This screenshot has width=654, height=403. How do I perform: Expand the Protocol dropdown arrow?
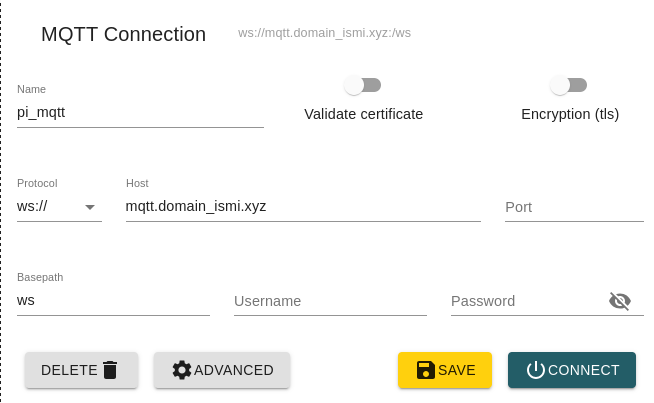90,207
